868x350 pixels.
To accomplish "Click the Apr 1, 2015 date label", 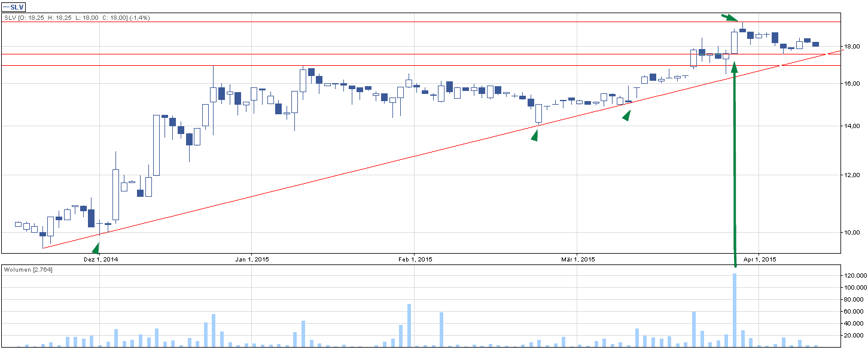I will [759, 259].
